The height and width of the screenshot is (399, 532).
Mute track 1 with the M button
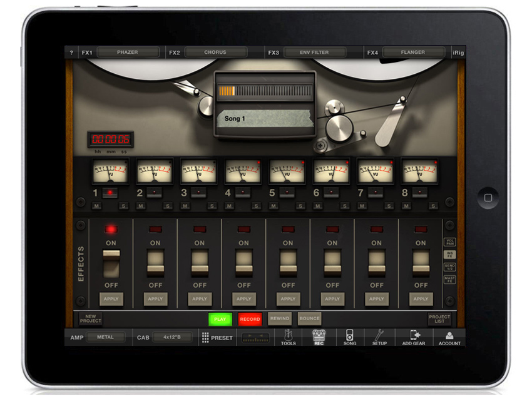96,206
